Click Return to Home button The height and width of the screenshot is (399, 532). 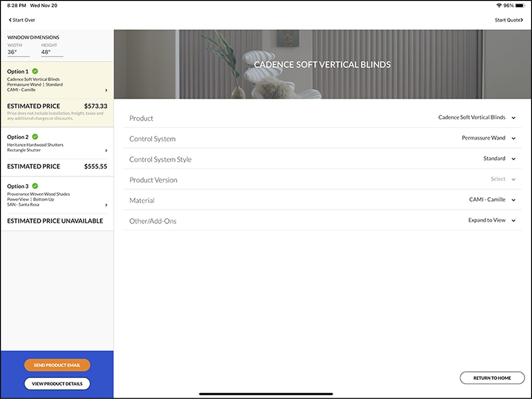492,378
